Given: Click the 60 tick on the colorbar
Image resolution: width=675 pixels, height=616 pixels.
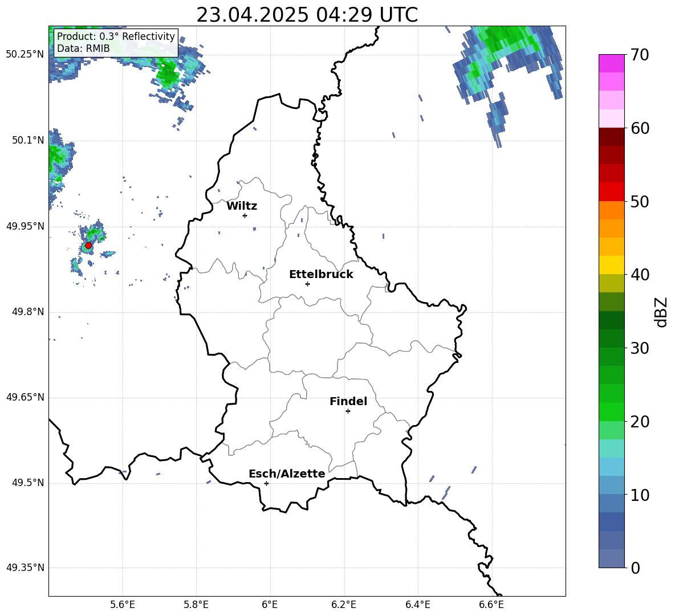Looking at the screenshot, I should coord(640,128).
